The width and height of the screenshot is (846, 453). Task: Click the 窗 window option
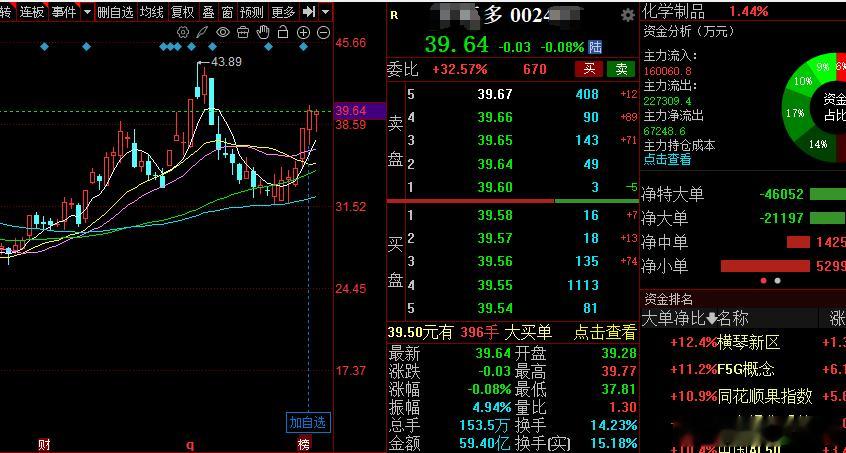coord(228,11)
